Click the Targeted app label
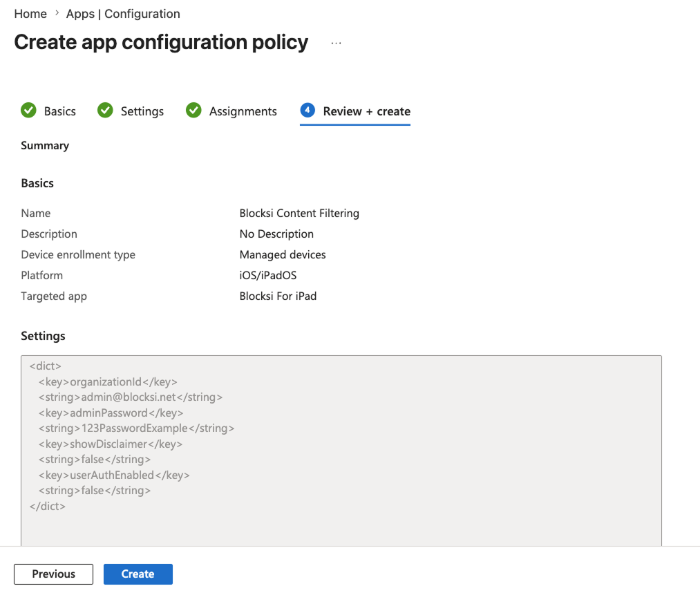 54,296
